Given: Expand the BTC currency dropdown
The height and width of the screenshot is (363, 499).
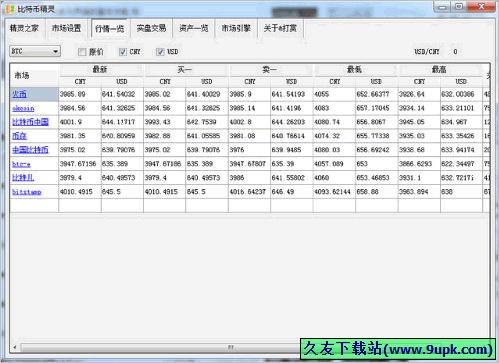Looking at the screenshot, I should 35,51.
